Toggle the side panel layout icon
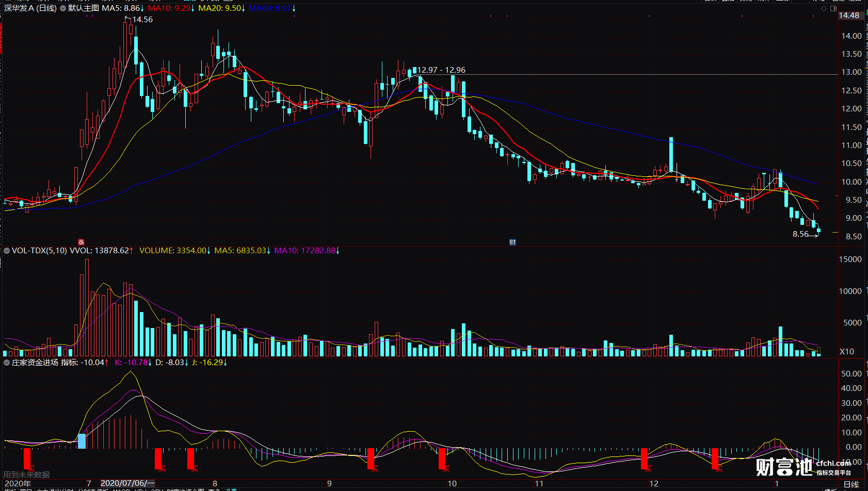Image resolution: width=868 pixels, height=491 pixels. pos(833,8)
